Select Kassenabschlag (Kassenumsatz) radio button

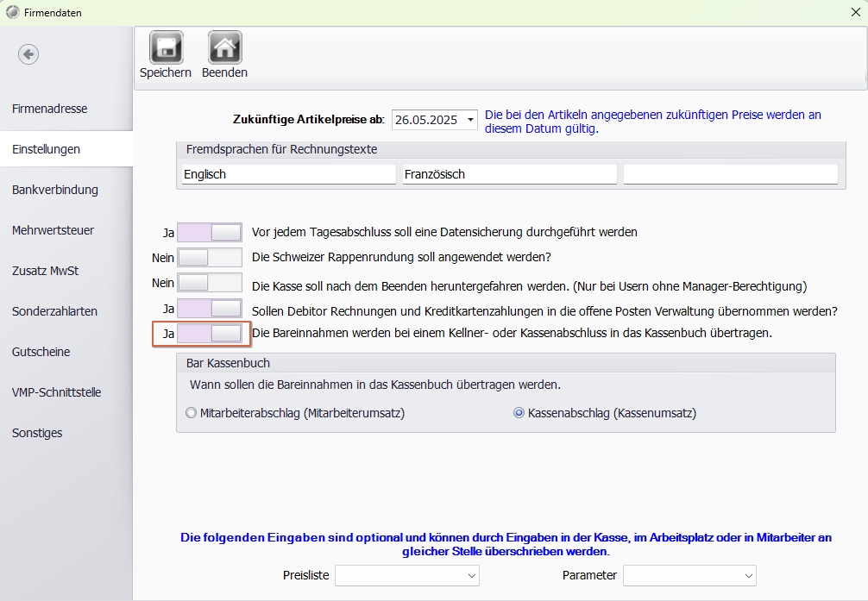click(x=519, y=413)
